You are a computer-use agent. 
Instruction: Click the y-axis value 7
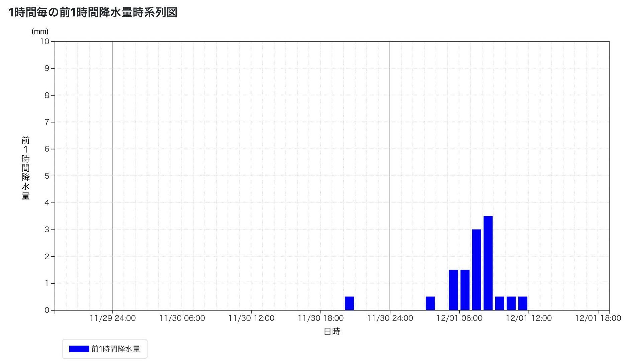pos(47,122)
